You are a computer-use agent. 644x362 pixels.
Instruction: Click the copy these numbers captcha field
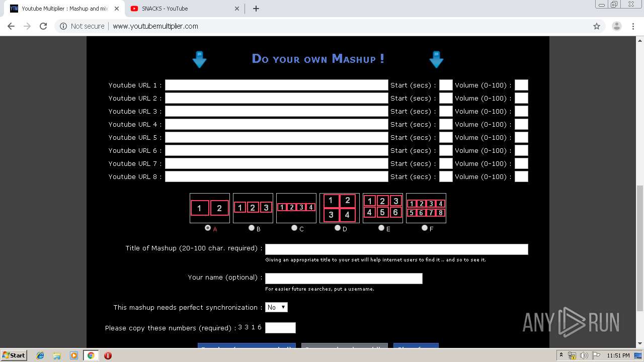280,328
